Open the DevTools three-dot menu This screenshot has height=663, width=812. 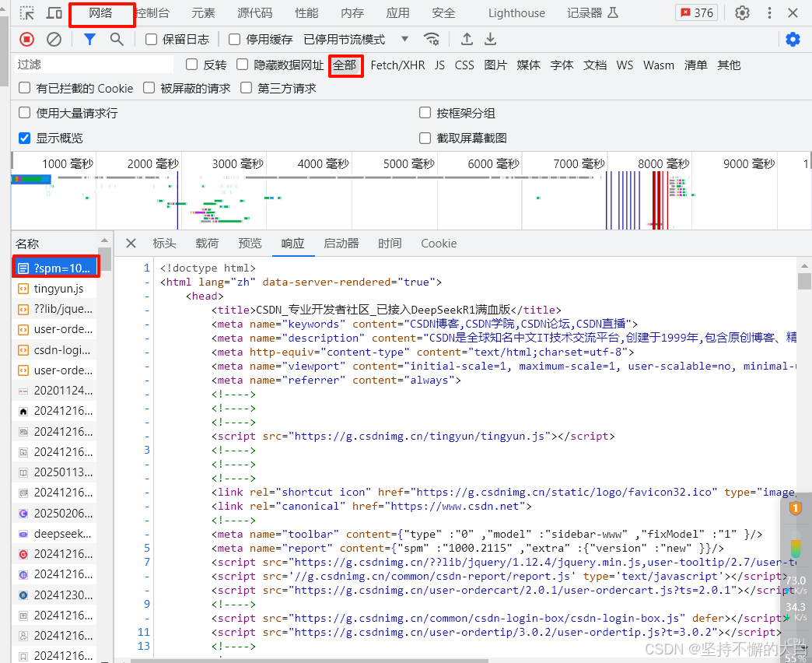pos(769,13)
